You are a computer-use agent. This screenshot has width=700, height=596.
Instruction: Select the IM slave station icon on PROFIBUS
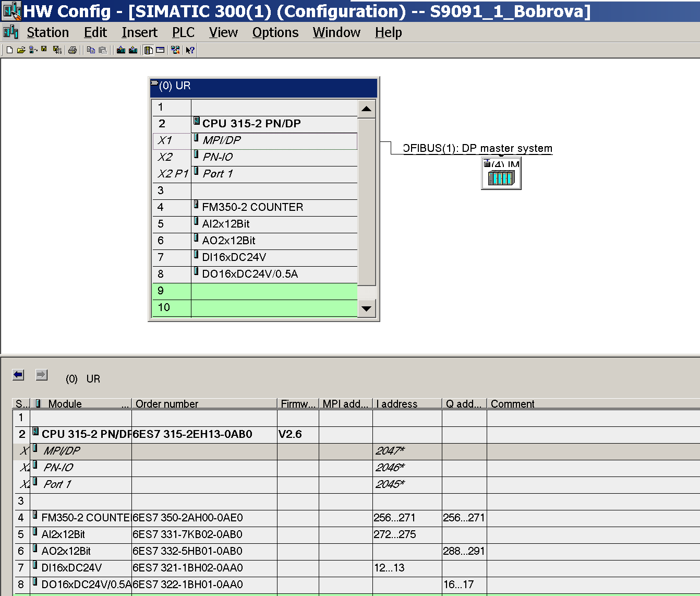coord(501,174)
